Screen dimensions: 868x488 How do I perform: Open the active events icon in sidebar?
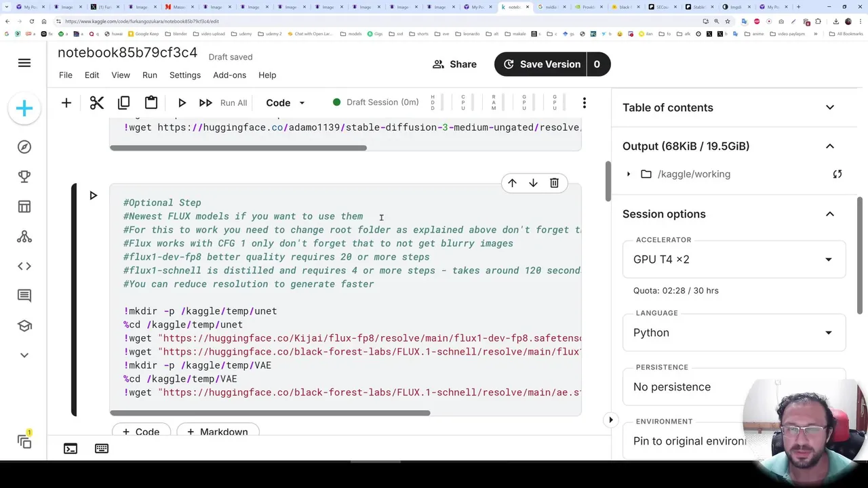[24, 441]
